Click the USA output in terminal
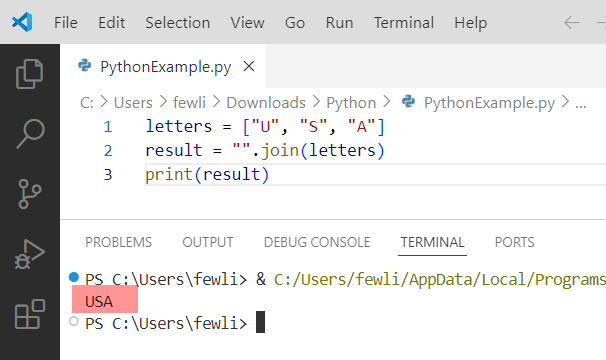606x360 pixels. click(99, 302)
